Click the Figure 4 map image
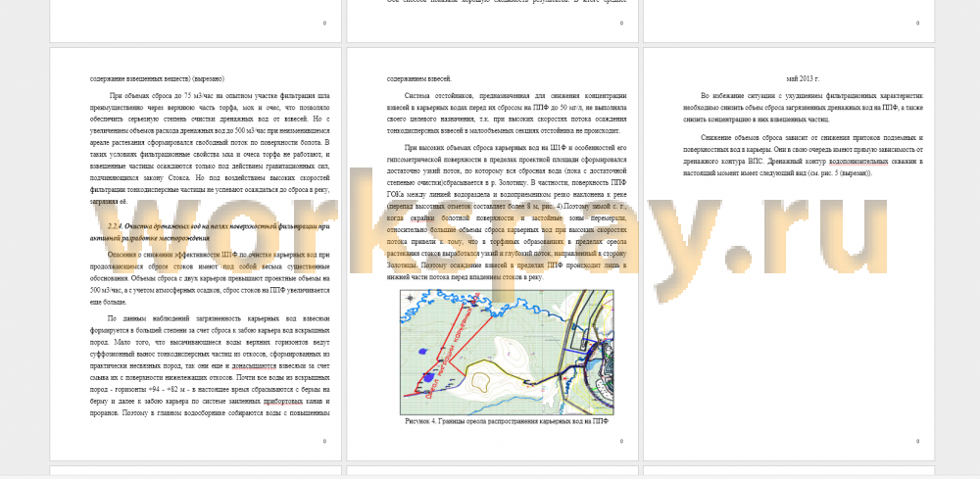The width and height of the screenshot is (980, 479). click(x=507, y=353)
